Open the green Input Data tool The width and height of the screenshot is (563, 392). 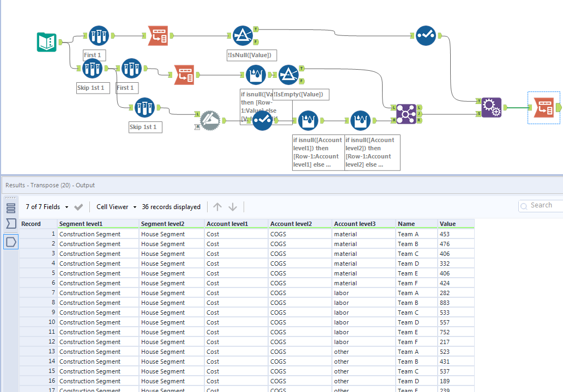(46, 42)
